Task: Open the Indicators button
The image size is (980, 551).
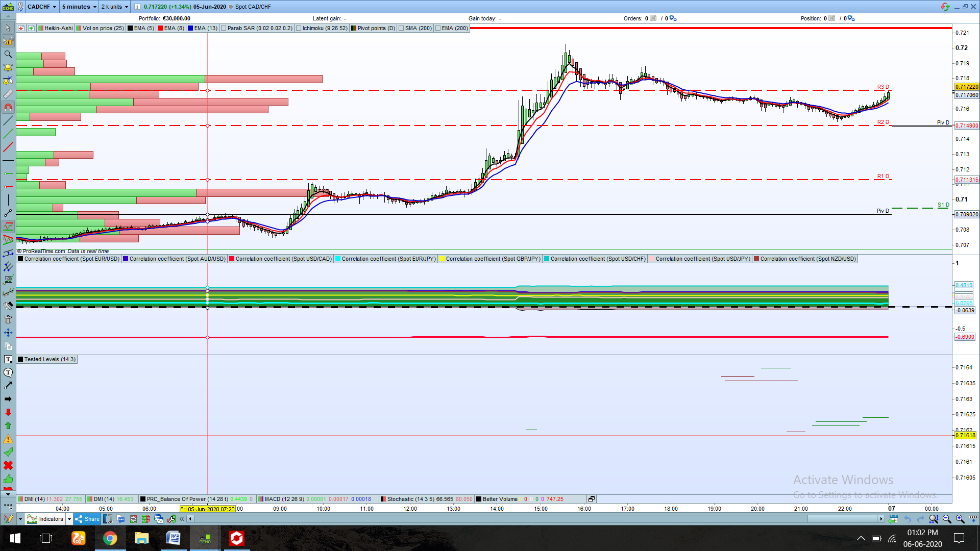Action: (46, 519)
